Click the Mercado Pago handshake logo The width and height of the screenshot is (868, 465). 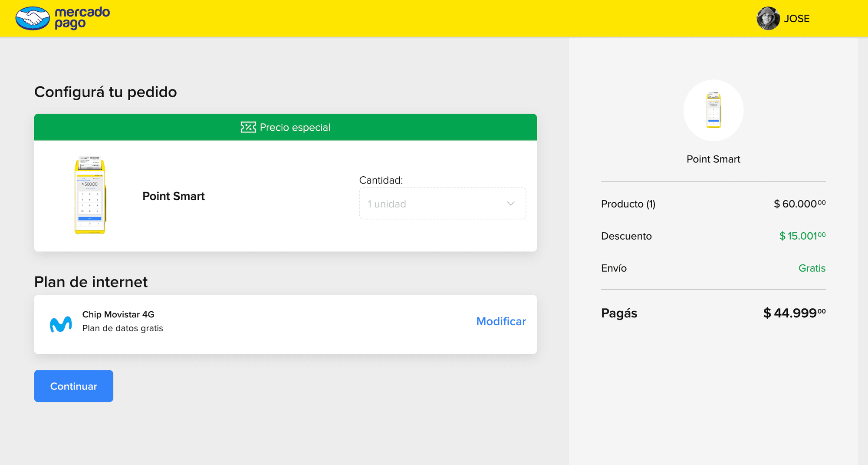pyautogui.click(x=33, y=18)
